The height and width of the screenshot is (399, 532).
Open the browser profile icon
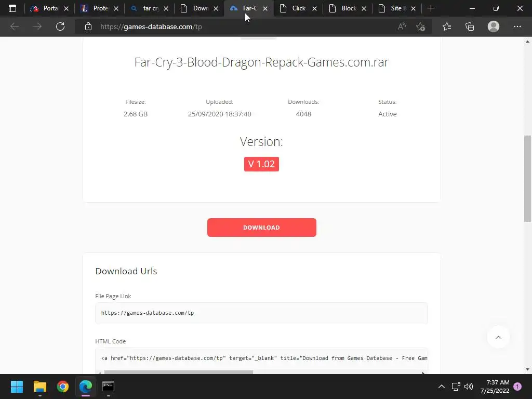pyautogui.click(x=494, y=26)
